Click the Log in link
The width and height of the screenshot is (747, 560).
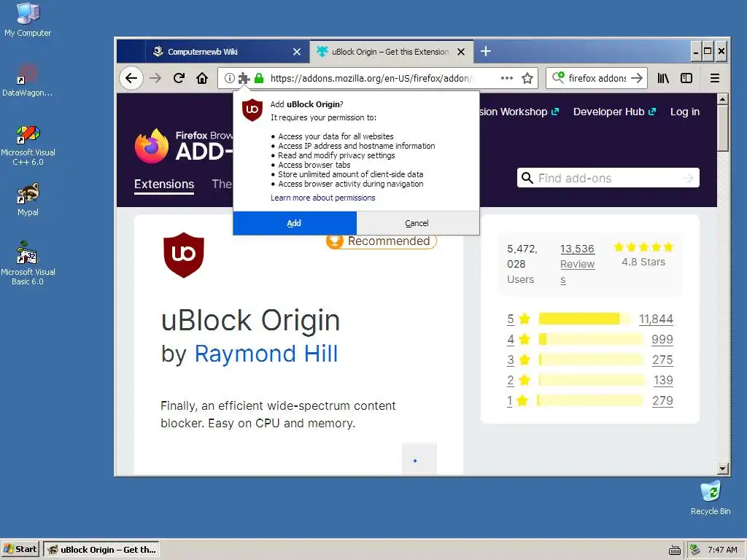(x=685, y=112)
